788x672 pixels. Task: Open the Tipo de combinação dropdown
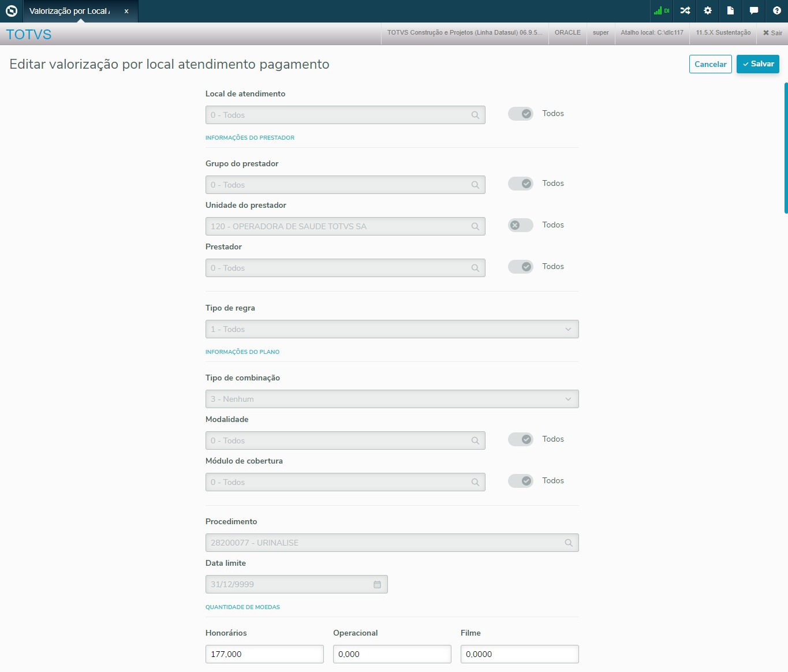[x=392, y=399]
